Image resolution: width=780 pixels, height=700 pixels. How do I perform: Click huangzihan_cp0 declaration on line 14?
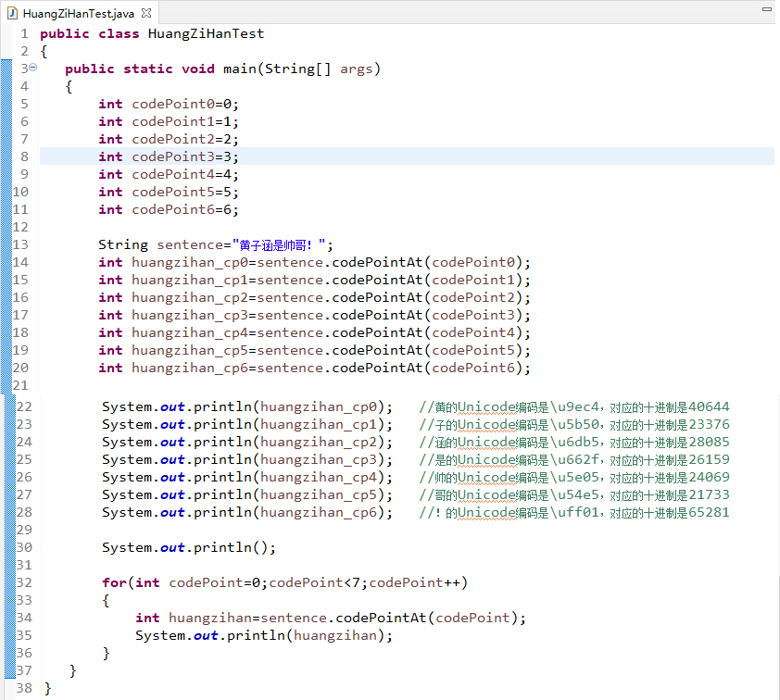click(314, 262)
